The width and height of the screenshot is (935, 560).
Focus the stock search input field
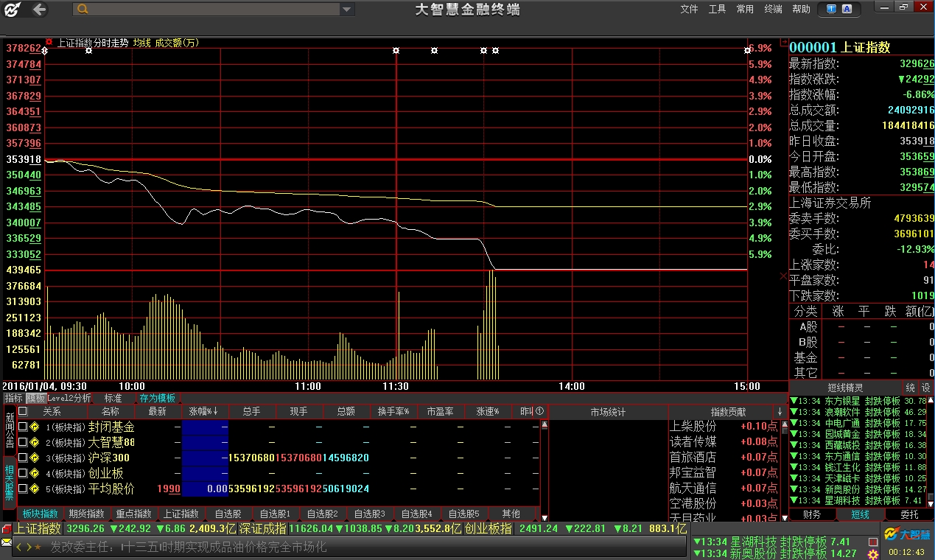pos(214,9)
